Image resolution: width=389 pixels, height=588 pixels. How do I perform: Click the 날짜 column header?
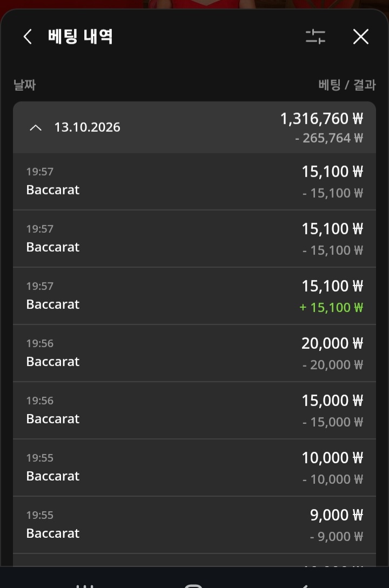pyautogui.click(x=25, y=85)
